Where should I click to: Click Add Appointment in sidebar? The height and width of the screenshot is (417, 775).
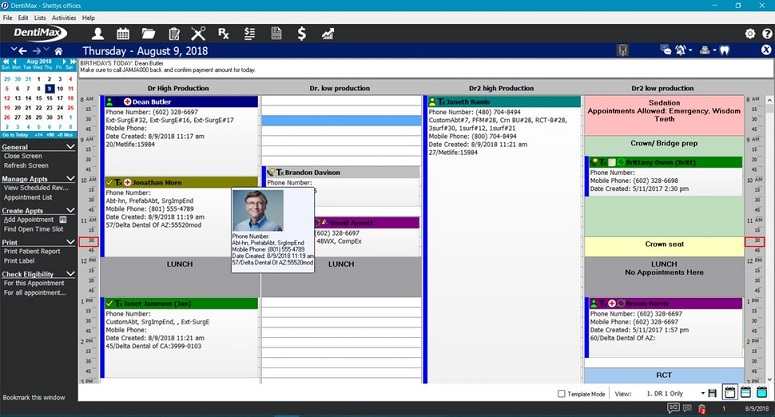[x=29, y=219]
